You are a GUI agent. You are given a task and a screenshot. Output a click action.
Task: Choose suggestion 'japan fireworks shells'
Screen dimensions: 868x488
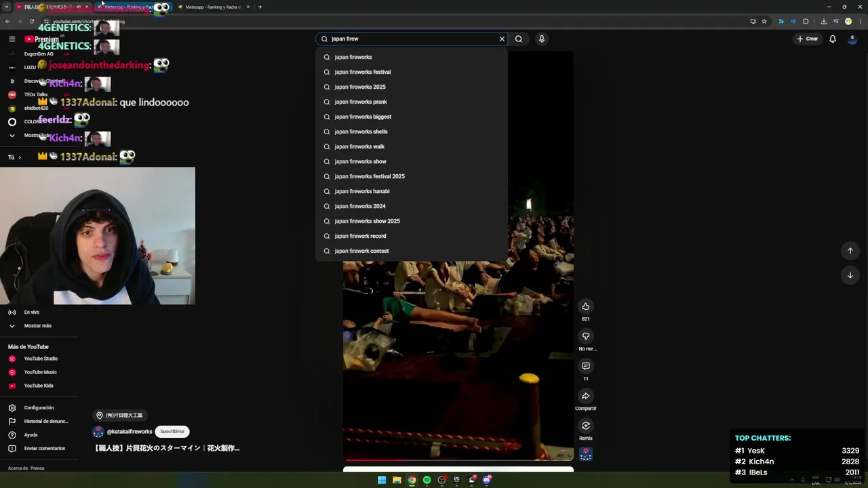pyautogui.click(x=412, y=131)
